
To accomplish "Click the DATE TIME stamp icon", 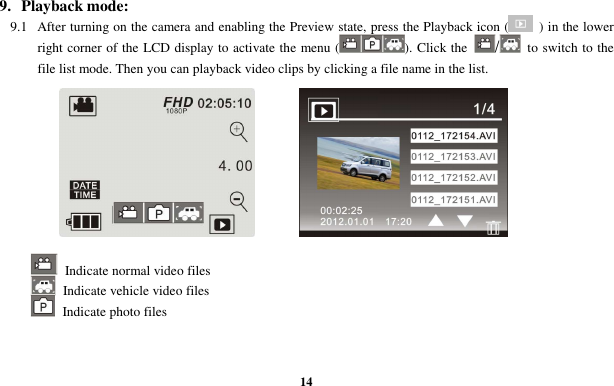I will point(85,190).
